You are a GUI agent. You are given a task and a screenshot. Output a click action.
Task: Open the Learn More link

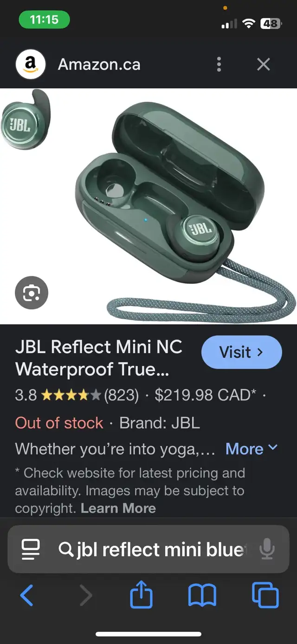point(118,508)
